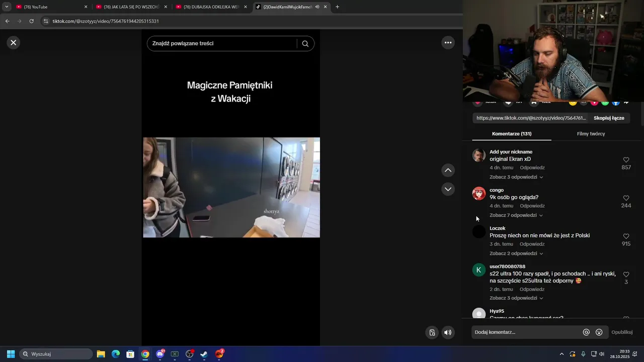
Task: Expand 'Zobacz 7 odpowiedzi' under congo's comment
Action: [x=516, y=215]
